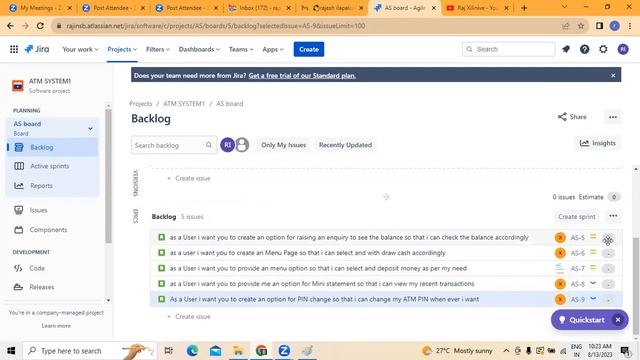Click the RI user avatar filter
The height and width of the screenshot is (360, 640).
(x=227, y=144)
